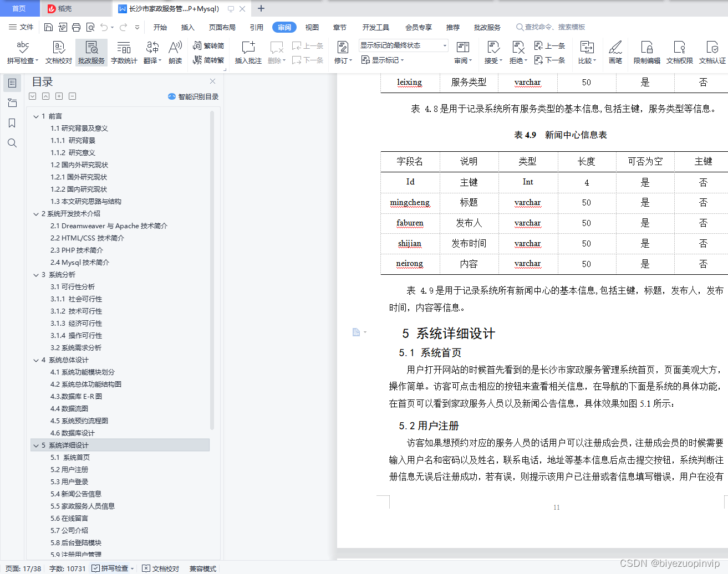This screenshot has width=728, height=574.
Task: Click smart outline recognition (智能识别目录)
Action: [x=193, y=96]
